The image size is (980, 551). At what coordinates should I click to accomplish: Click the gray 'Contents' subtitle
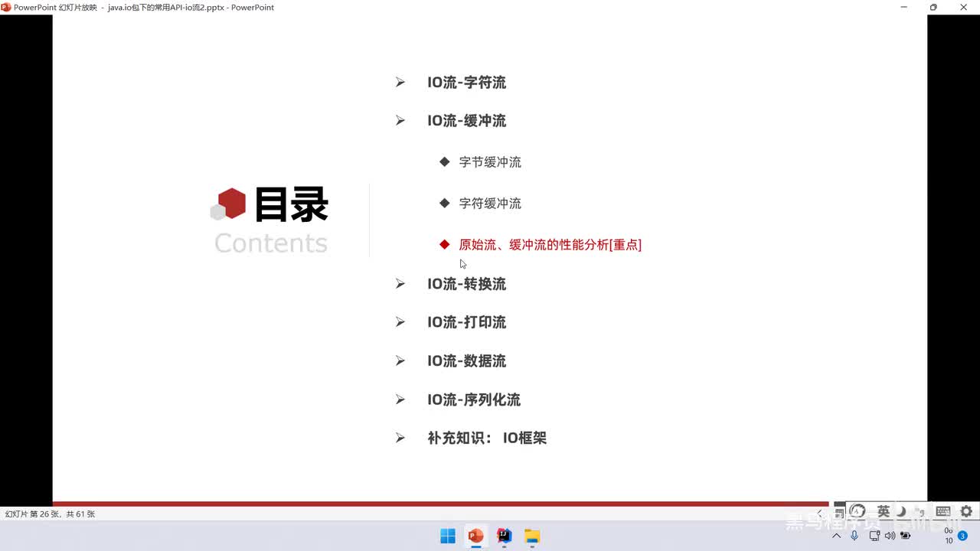271,243
